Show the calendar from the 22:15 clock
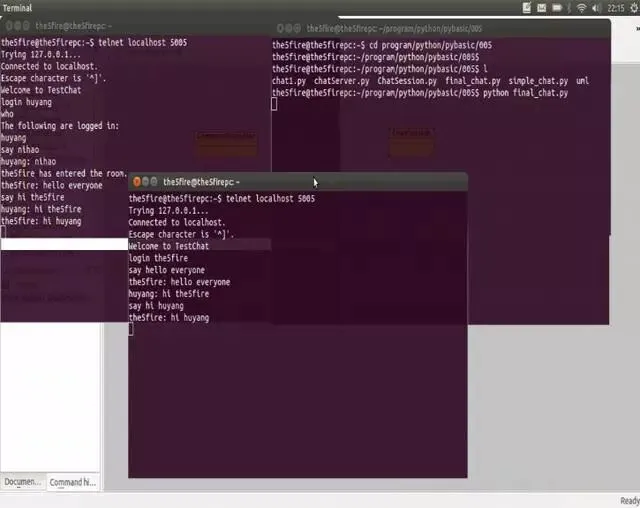Image resolution: width=640 pixels, height=508 pixels. pos(616,8)
